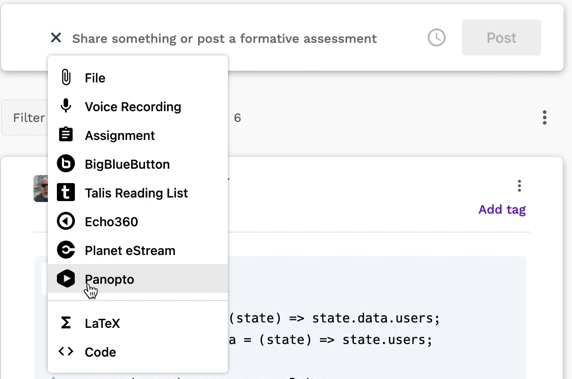Select Planet eStream option
This screenshot has width=572, height=379.
tap(138, 251)
